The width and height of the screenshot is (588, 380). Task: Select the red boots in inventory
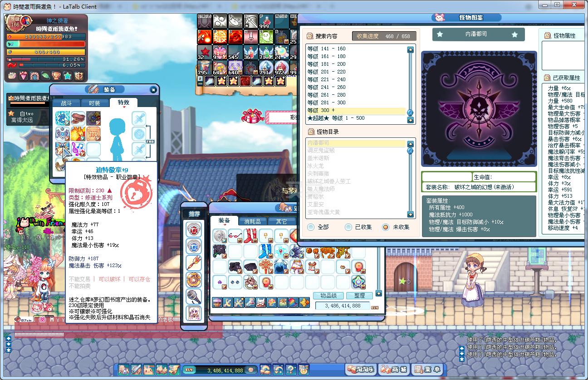point(250,236)
